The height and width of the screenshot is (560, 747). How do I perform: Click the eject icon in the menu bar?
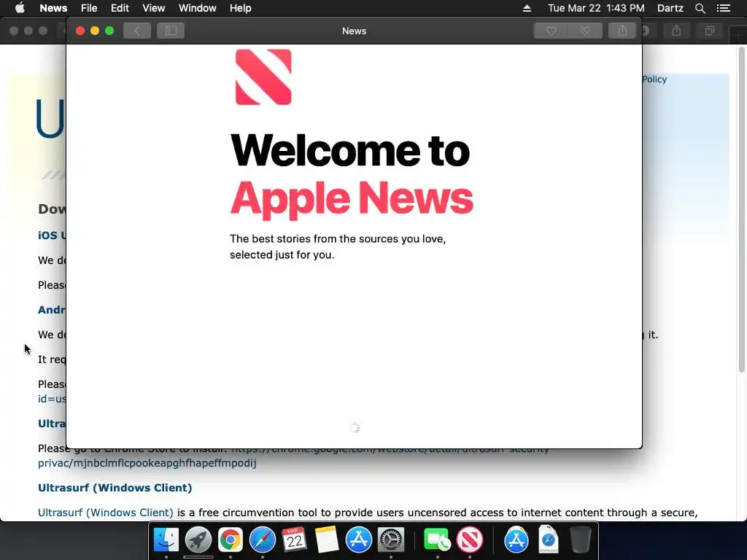point(527,8)
